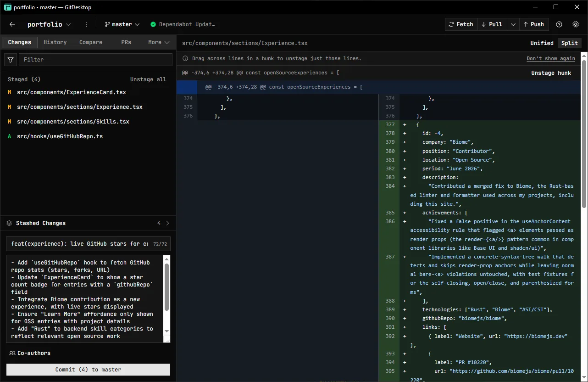
Task: Click the A status badge for useGitHubRepo.ts
Action: point(9,136)
